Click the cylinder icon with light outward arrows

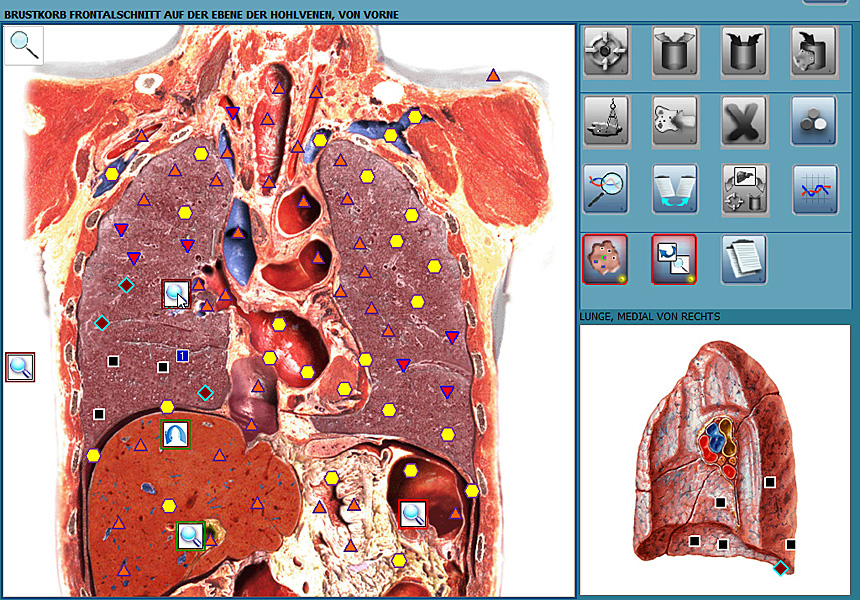pyautogui.click(x=675, y=51)
